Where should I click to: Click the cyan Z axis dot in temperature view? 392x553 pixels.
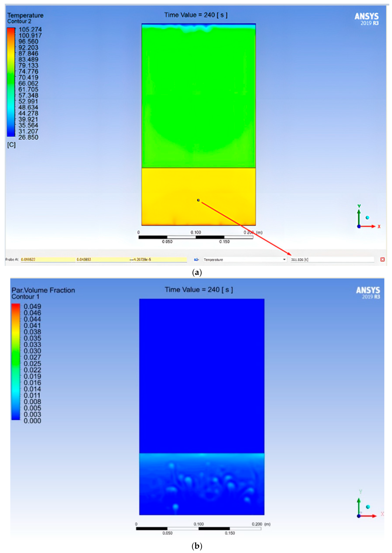(367, 218)
